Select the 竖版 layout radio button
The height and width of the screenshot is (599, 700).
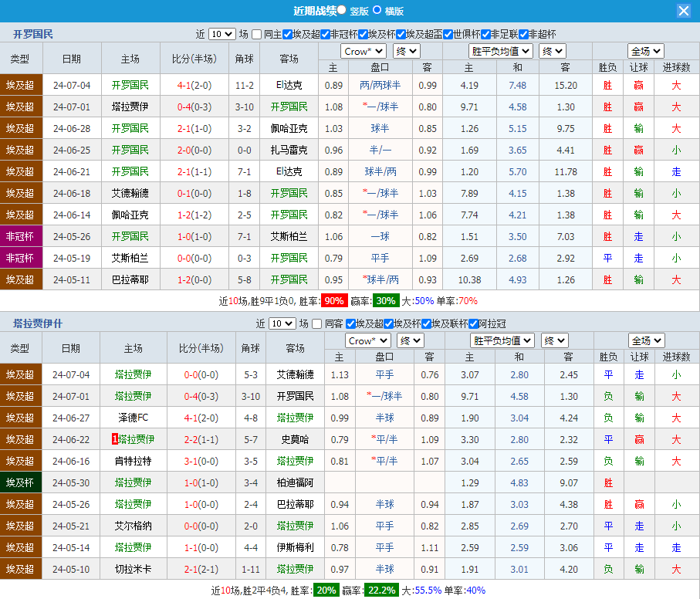(342, 10)
